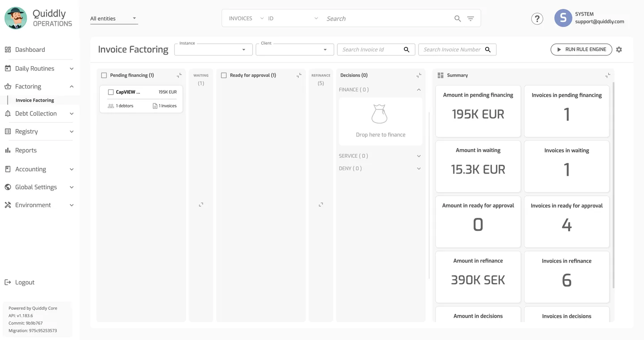This screenshot has width=644, height=340.
Task: Click the Logout icon
Action: [x=8, y=282]
